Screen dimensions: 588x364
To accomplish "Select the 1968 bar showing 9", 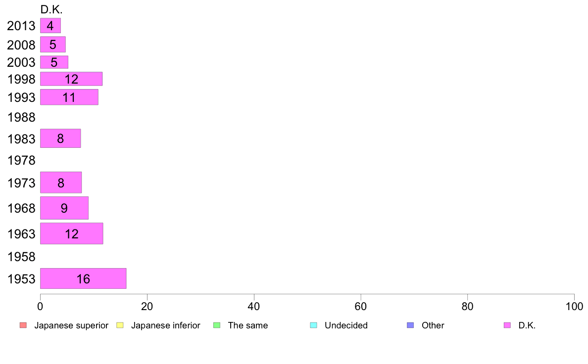I will (x=64, y=208).
